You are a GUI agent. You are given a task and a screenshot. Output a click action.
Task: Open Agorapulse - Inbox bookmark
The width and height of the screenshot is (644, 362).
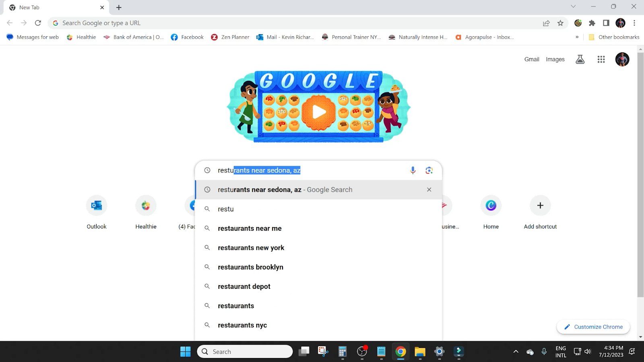(484, 37)
